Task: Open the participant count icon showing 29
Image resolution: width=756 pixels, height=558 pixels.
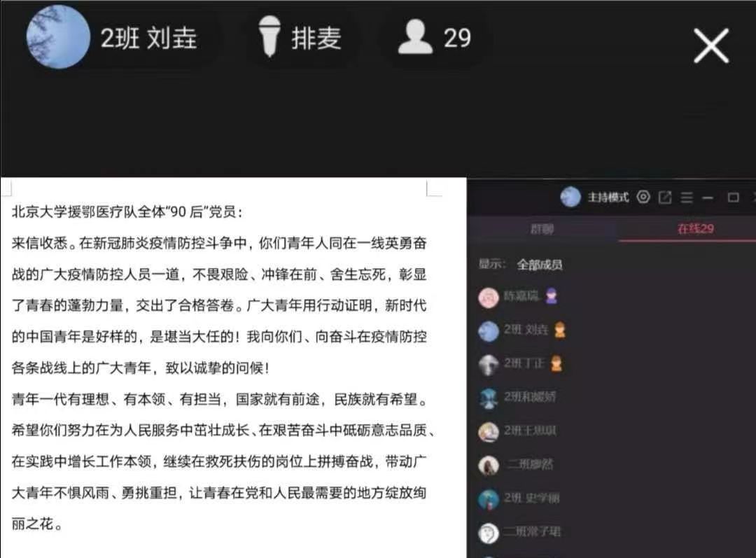Action: click(x=415, y=36)
